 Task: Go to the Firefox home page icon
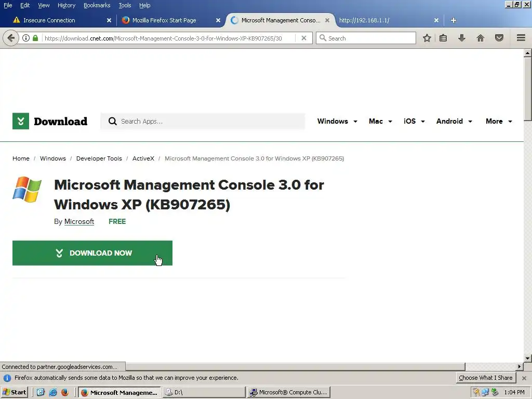[x=481, y=38]
